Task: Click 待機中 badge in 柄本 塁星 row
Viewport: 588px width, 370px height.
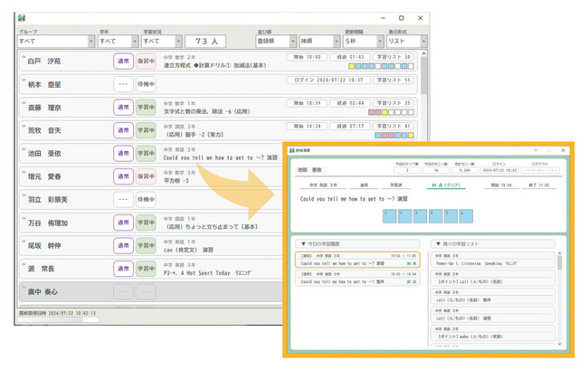Action: coord(146,84)
